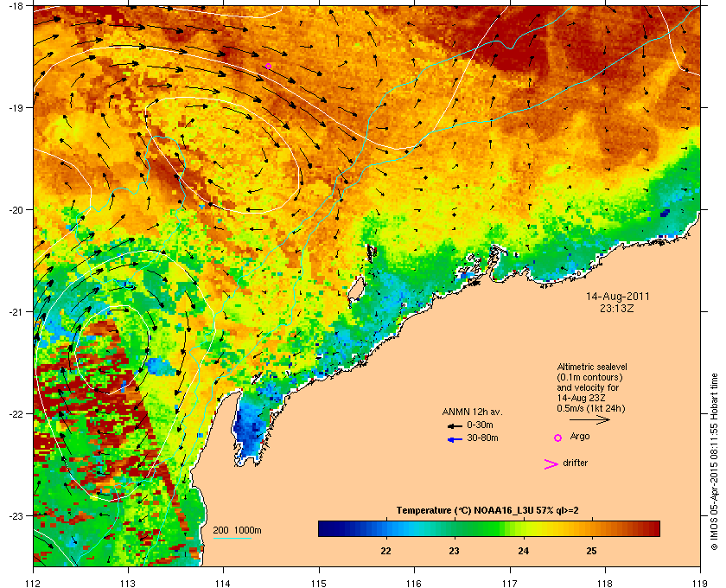Click the cyan 200 1000m isobath legend line
726x588 pixels.
pyautogui.click(x=232, y=539)
